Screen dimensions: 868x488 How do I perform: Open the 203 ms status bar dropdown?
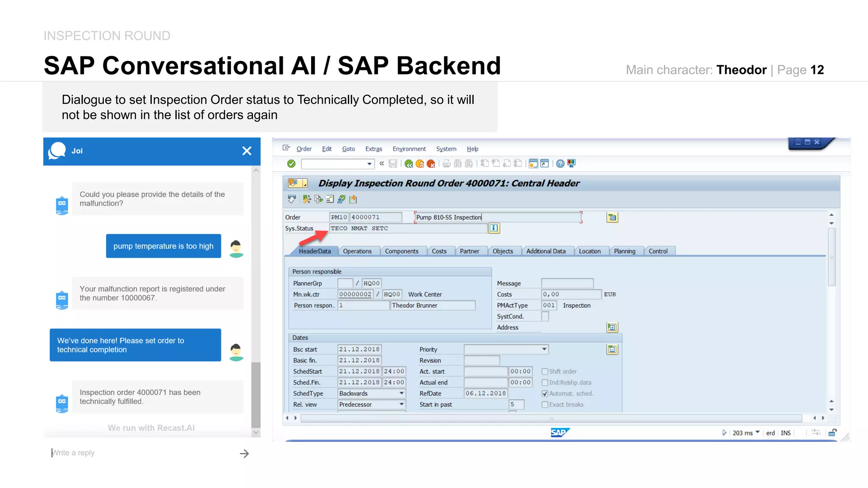[757, 433]
